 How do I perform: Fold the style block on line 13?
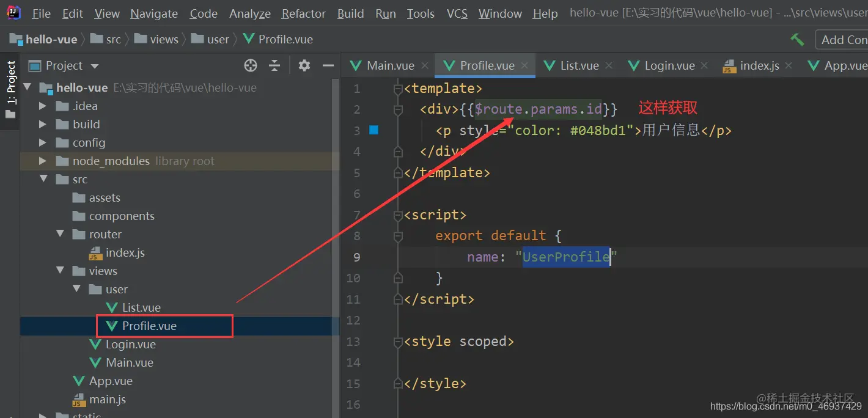pyautogui.click(x=399, y=342)
